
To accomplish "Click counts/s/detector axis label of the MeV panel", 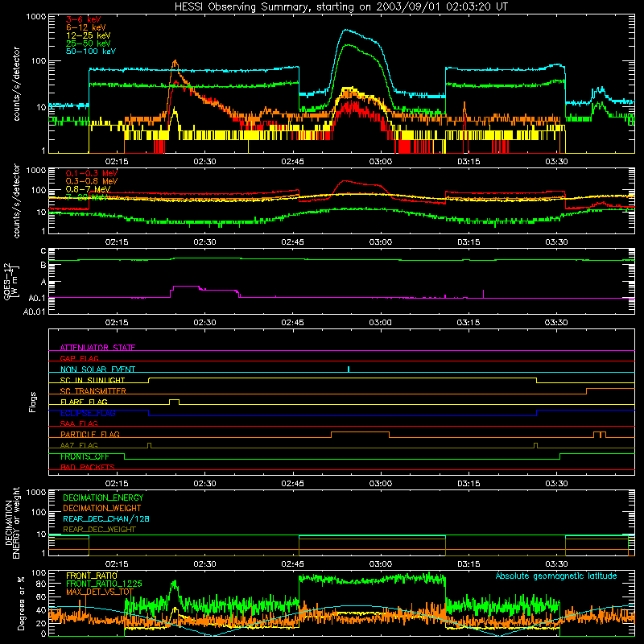I will (x=16, y=200).
